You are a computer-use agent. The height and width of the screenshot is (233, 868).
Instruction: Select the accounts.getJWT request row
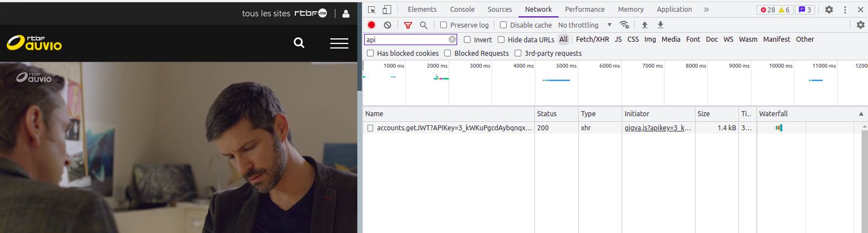[x=613, y=128]
